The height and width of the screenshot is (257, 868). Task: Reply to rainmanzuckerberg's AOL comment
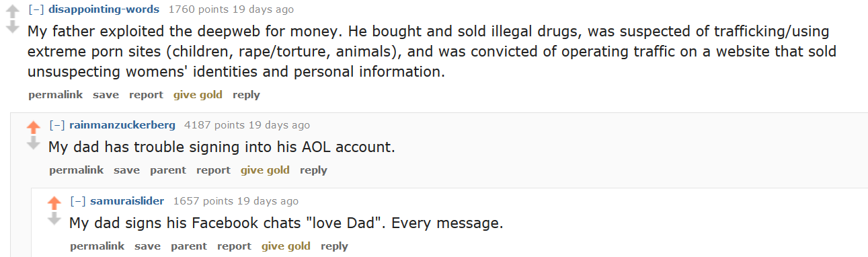[x=313, y=170]
